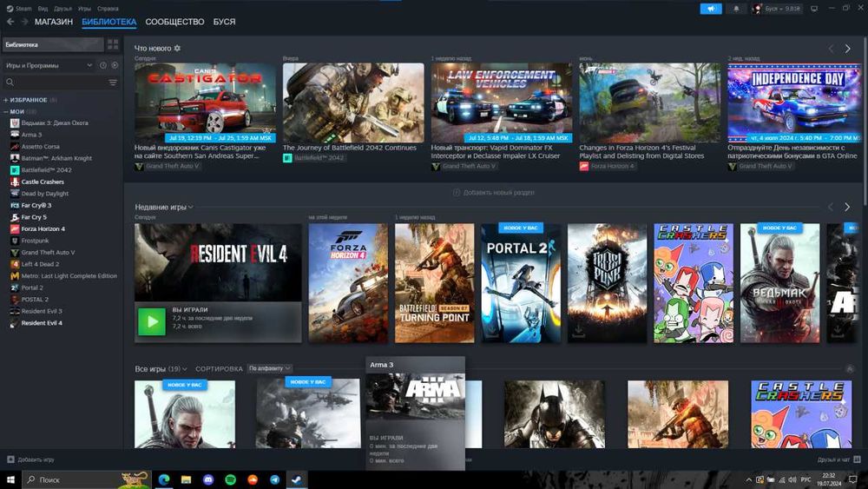Screen dimensions: 868x489
Task: Open Игры и Программы filter dropdown
Action: [49, 65]
